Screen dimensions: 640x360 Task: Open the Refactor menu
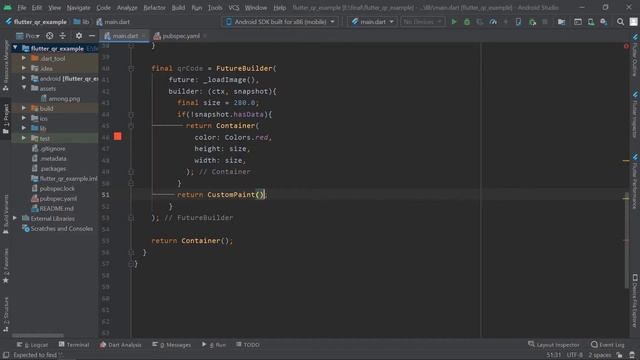154,7
